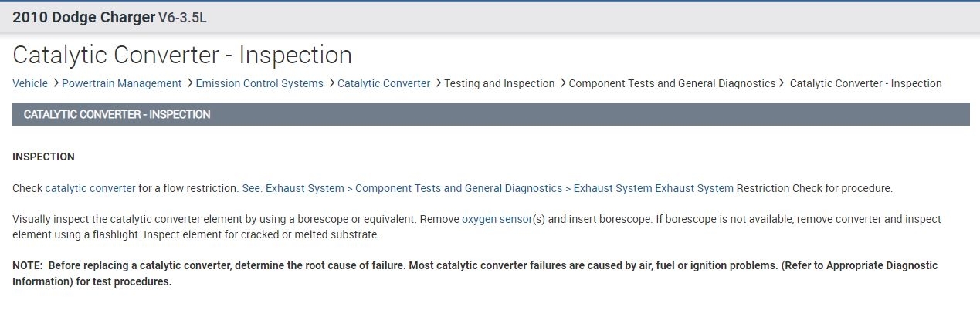The image size is (980, 310).
Task: Go to the Vehicle breadcrumb link
Action: tap(30, 83)
